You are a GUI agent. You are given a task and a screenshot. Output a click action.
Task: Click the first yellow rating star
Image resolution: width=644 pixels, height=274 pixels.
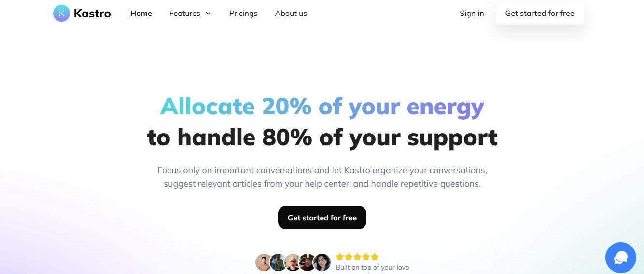point(340,257)
